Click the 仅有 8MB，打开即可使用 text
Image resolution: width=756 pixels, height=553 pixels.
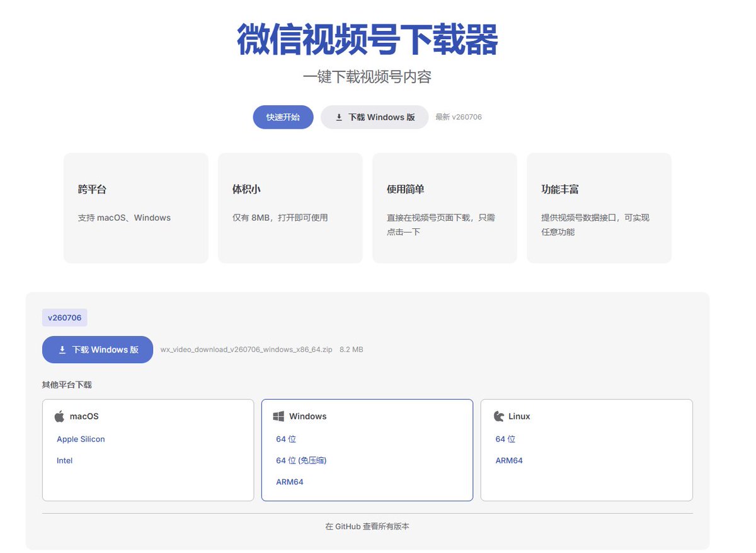coord(280,218)
